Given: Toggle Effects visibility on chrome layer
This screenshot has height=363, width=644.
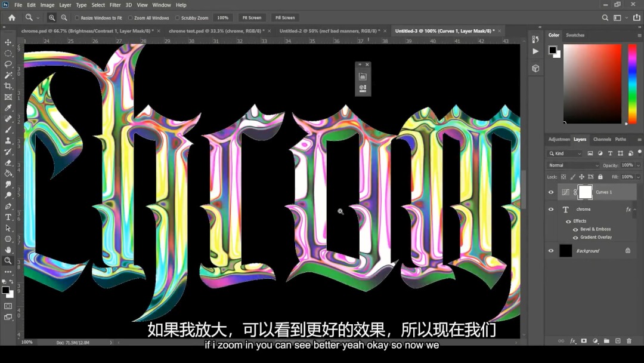Looking at the screenshot, I should [x=568, y=221].
